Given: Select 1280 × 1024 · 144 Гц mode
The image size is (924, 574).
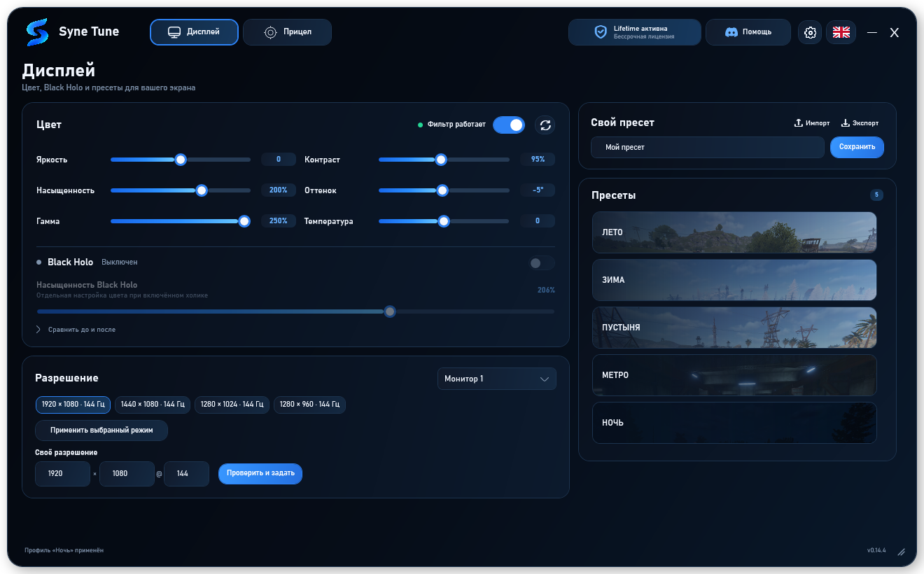Looking at the screenshot, I should [x=232, y=405].
